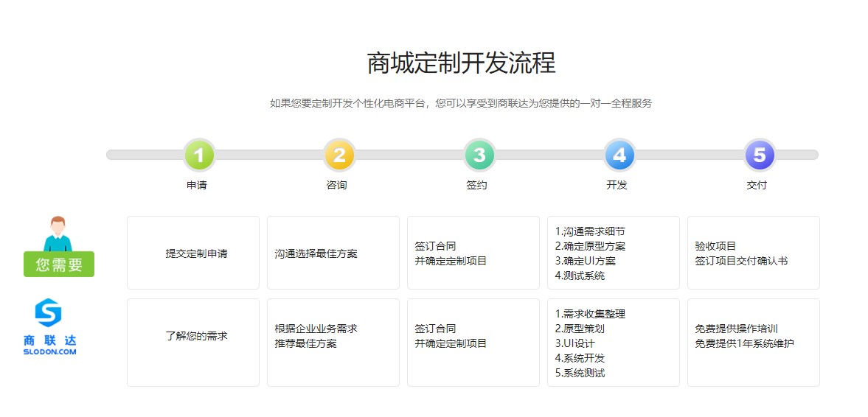Select the 申请 step label

197,185
